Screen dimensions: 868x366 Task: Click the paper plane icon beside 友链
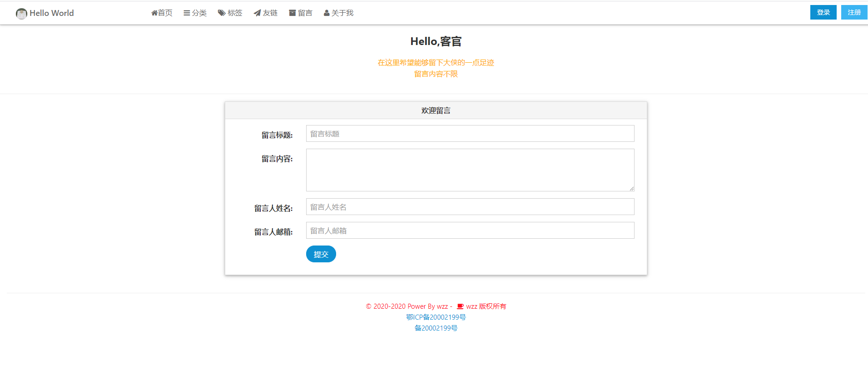(257, 13)
